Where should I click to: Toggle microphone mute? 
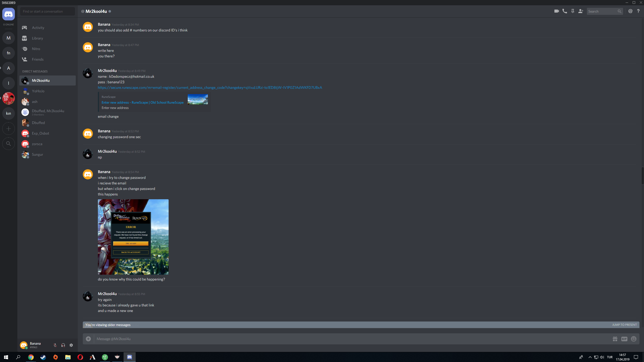tap(55, 345)
